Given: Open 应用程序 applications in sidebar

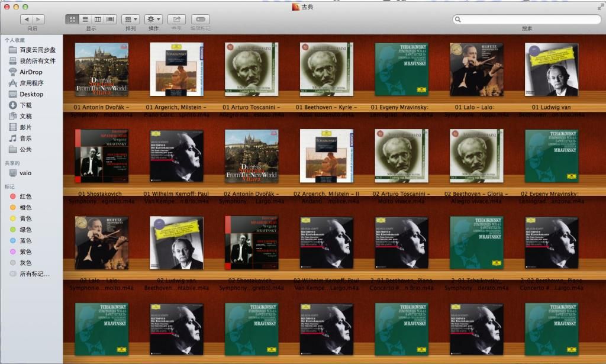Looking at the screenshot, I should (31, 83).
